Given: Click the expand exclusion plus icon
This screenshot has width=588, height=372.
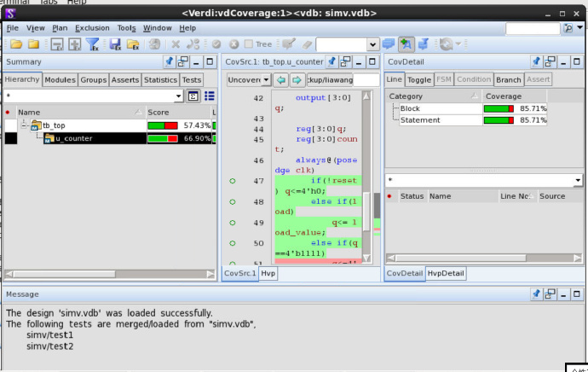Looking at the screenshot, I should [75, 44].
